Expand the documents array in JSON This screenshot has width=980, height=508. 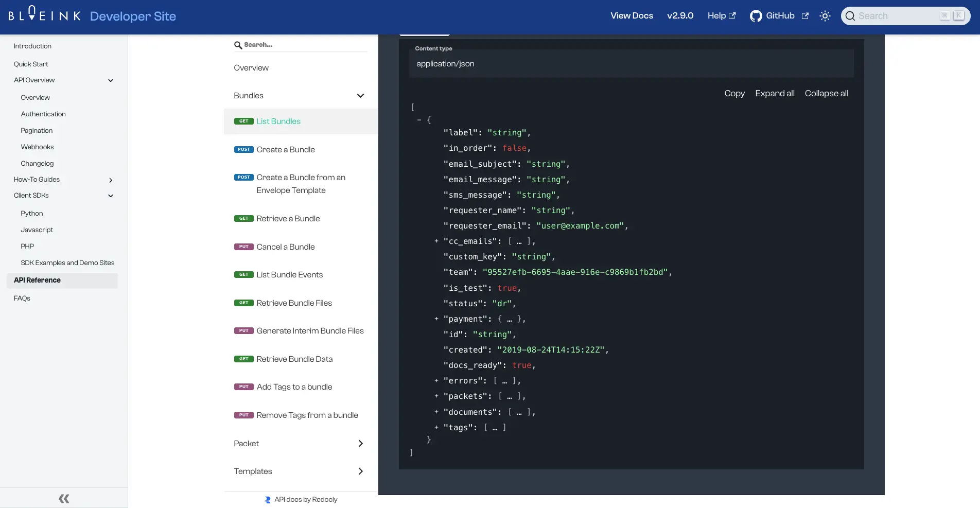pos(436,412)
